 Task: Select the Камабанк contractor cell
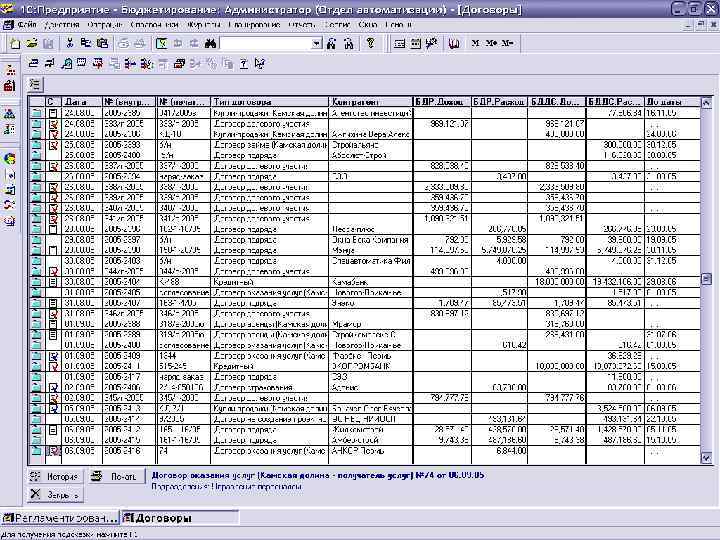[x=371, y=281]
